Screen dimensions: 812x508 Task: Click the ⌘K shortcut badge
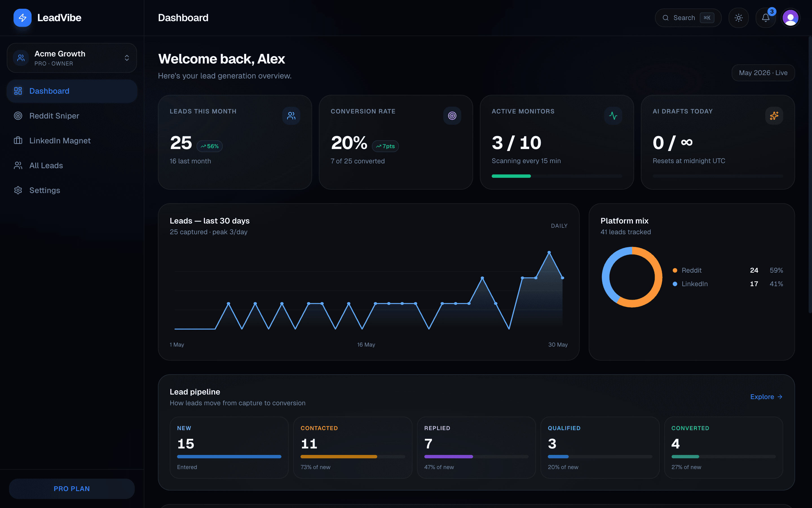[707, 18]
